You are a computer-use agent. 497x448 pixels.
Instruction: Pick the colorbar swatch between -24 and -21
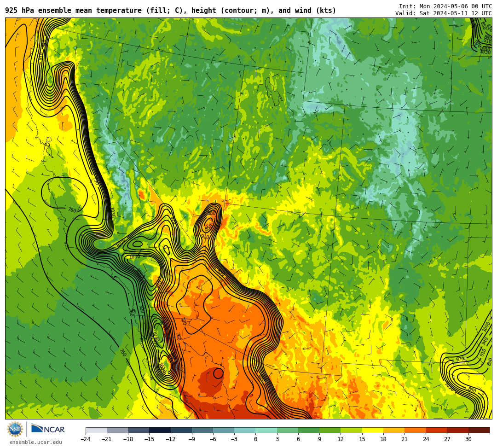pyautogui.click(x=96, y=430)
